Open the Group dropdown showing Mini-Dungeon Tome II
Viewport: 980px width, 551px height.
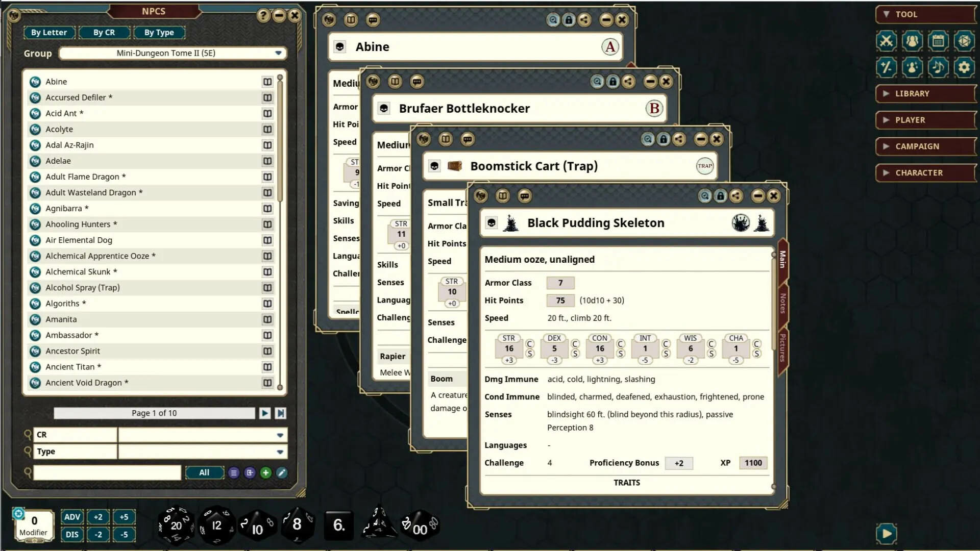click(278, 53)
